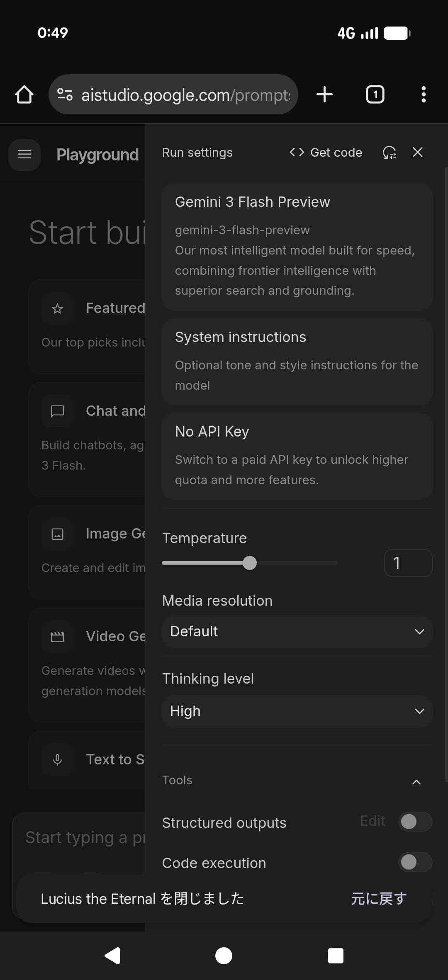Screen dimensions: 448x980
Task: Enable the Structured outputs toggle
Action: point(415,822)
